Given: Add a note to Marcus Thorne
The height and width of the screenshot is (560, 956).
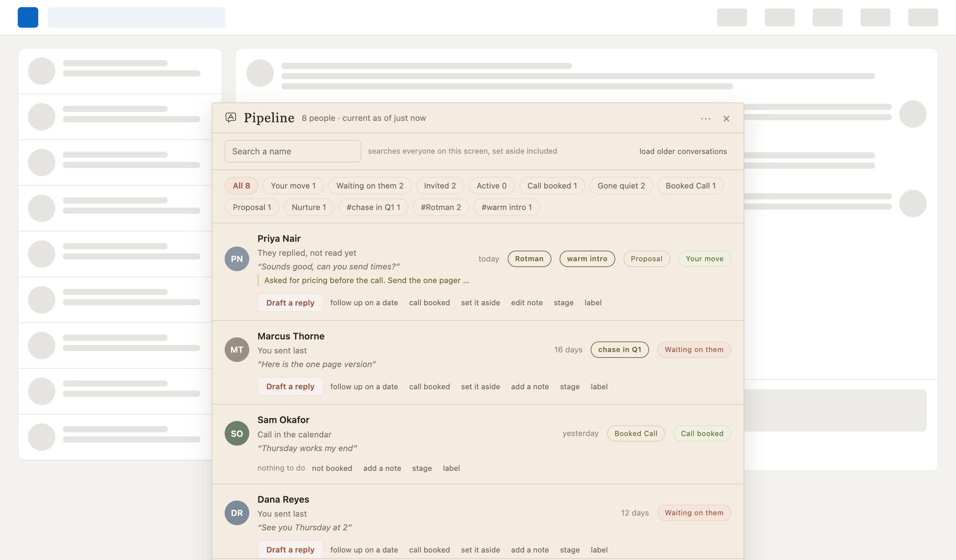Looking at the screenshot, I should tap(530, 387).
